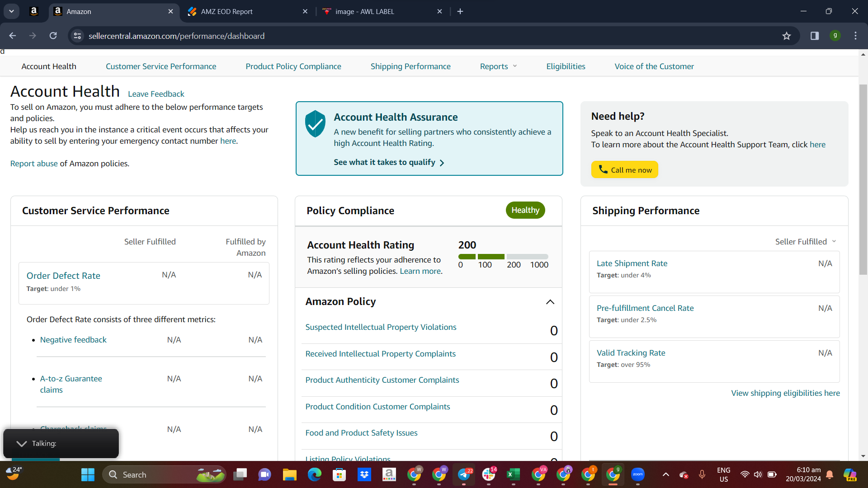Screen dimensions: 868x488
Task: Open the volume control in the tray
Action: (758, 474)
